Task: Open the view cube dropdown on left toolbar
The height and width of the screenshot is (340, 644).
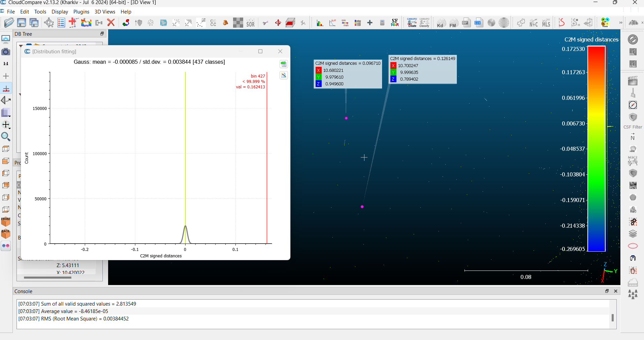Action: 6,113
